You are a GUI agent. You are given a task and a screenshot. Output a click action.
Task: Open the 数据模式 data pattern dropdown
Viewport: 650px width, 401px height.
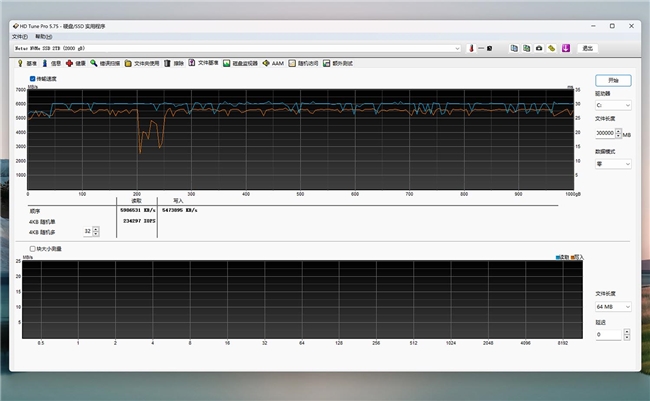(x=613, y=164)
